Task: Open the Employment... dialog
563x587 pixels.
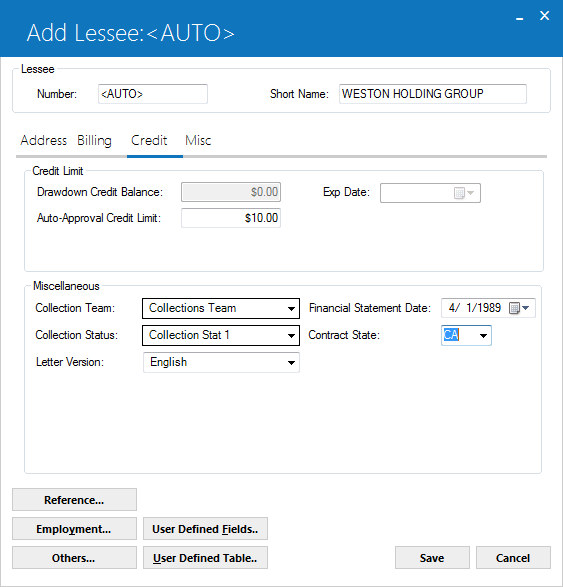Action: tap(74, 529)
